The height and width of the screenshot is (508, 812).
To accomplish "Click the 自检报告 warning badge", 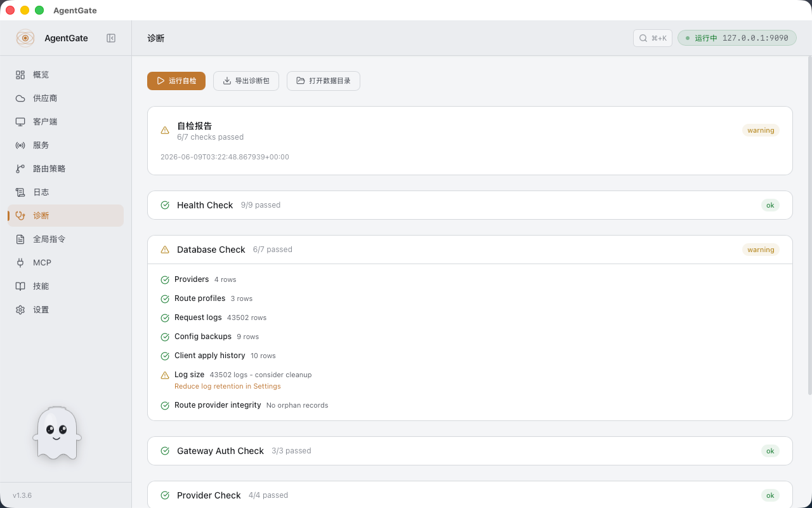I will click(761, 130).
